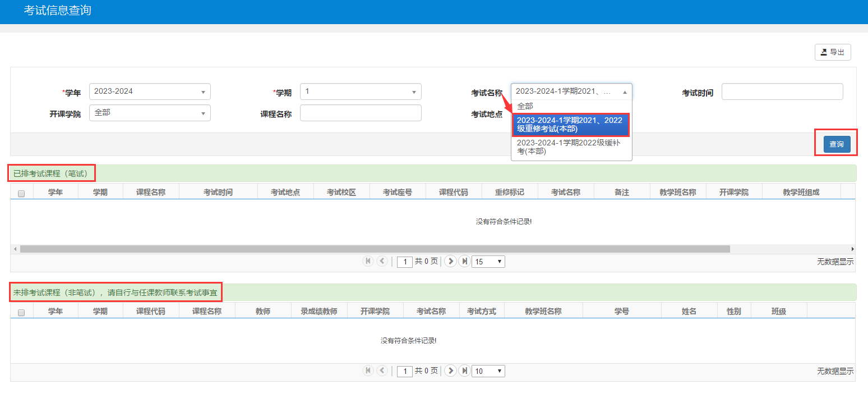The image size is (868, 393).
Task: Open the 学年 dropdown showing 2023-2024
Action: click(150, 92)
